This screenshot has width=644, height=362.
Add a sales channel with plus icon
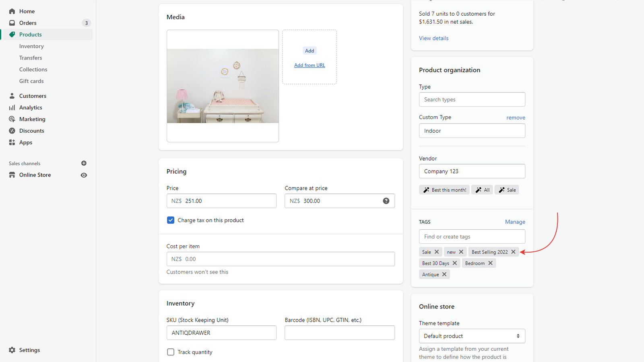pos(84,163)
